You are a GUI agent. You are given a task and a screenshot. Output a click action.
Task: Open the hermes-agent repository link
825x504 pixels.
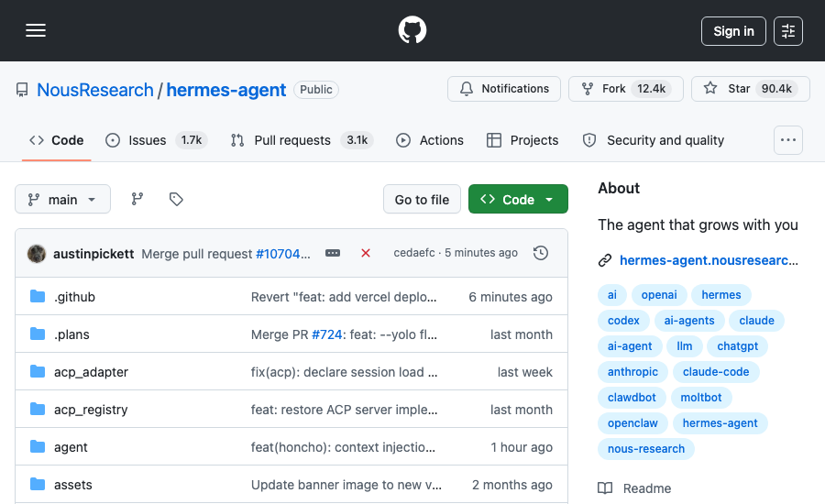click(226, 90)
